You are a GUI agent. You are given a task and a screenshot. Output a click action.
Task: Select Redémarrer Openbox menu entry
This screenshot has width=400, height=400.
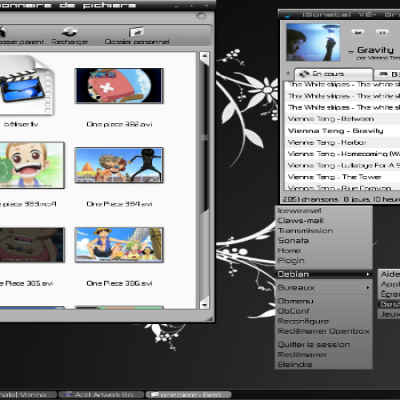pos(324,331)
